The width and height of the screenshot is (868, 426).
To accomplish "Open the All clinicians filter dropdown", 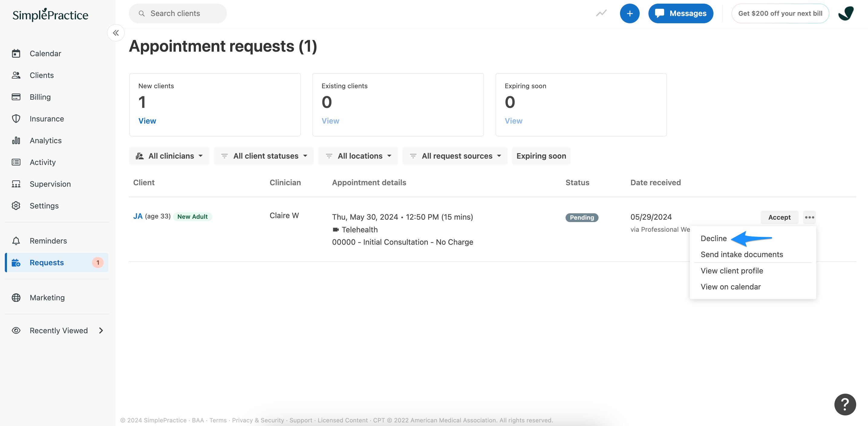I will point(169,156).
